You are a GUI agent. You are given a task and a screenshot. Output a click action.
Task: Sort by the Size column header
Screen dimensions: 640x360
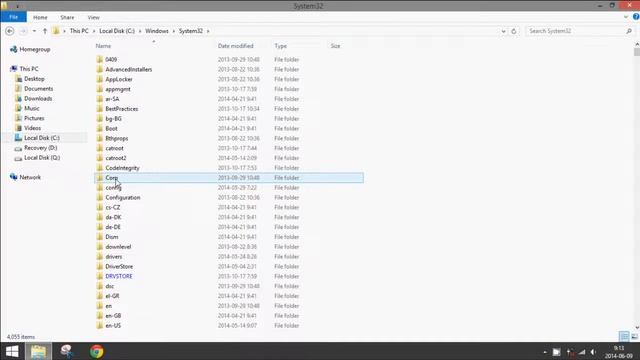(335, 46)
